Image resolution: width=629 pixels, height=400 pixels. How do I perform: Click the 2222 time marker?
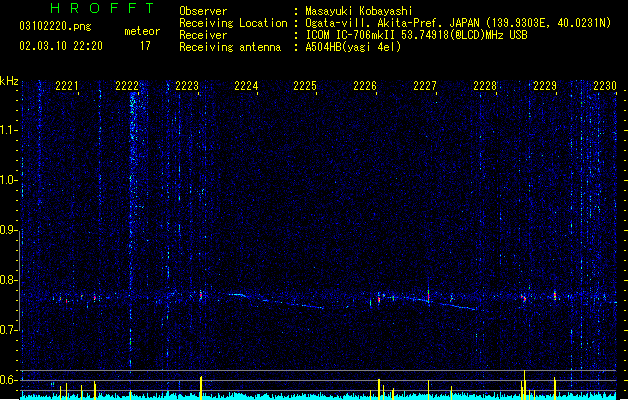127,86
